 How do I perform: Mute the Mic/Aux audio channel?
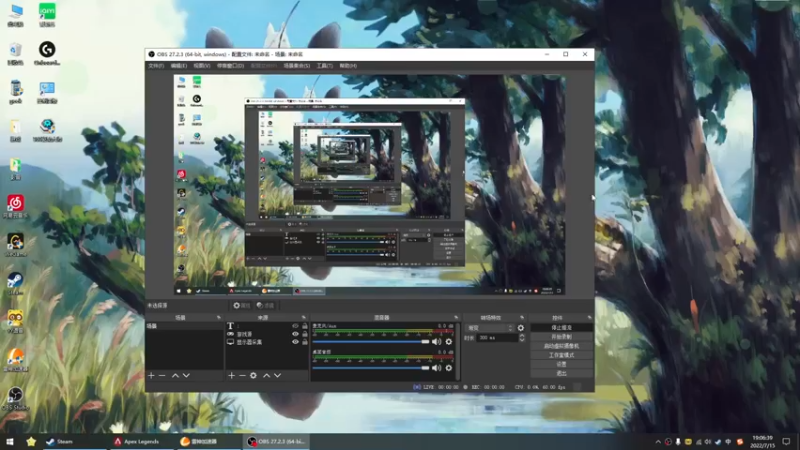[436, 341]
